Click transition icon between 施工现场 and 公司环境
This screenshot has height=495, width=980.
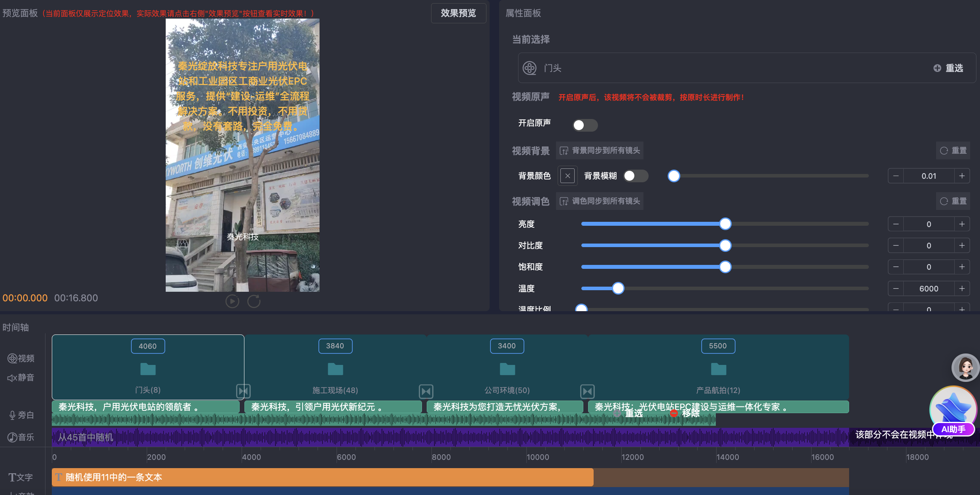click(426, 391)
